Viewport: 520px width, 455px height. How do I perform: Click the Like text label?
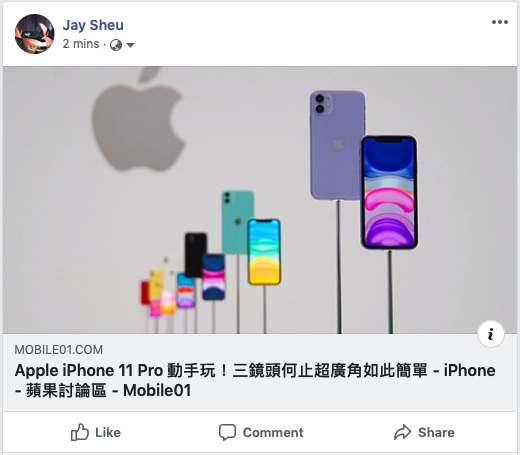[108, 432]
